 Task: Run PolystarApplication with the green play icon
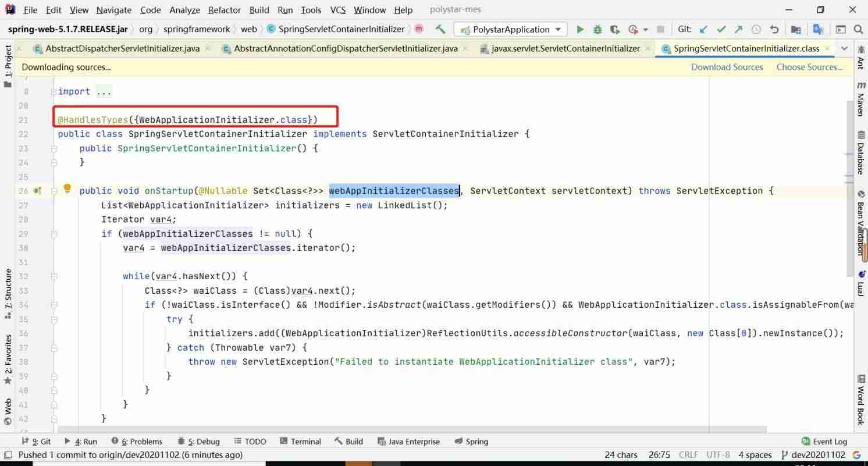point(580,29)
